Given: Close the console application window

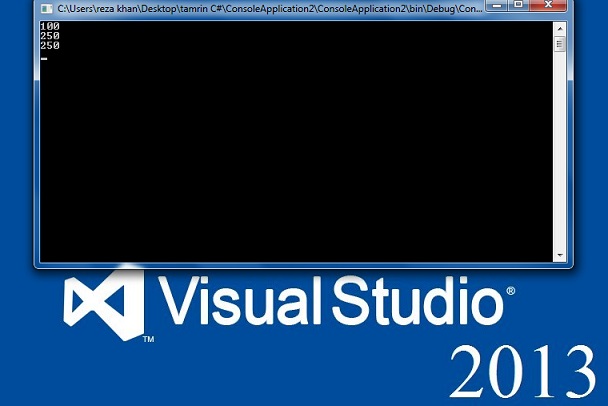Looking at the screenshot, I should 548,5.
